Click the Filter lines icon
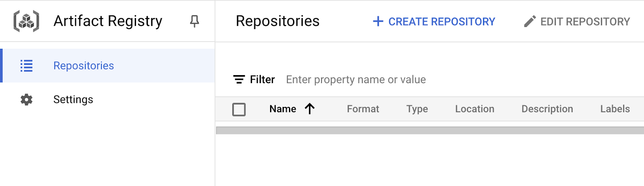The image size is (644, 186). [239, 79]
